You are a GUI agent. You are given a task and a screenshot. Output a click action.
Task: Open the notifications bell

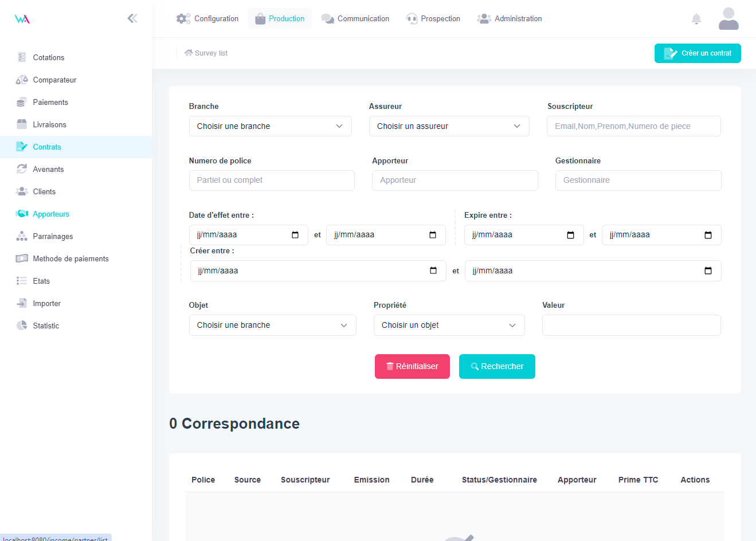coord(696,19)
